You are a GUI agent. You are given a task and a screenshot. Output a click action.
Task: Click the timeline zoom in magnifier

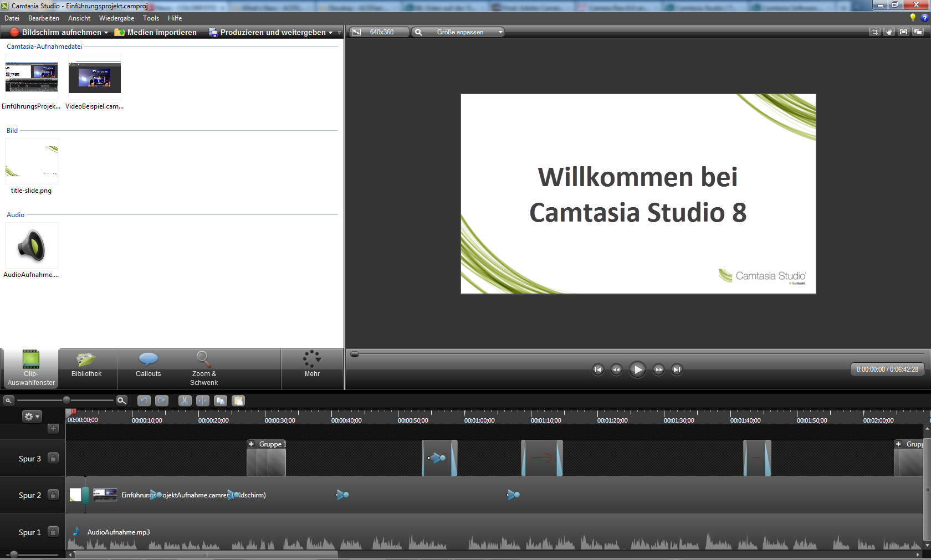tap(122, 400)
